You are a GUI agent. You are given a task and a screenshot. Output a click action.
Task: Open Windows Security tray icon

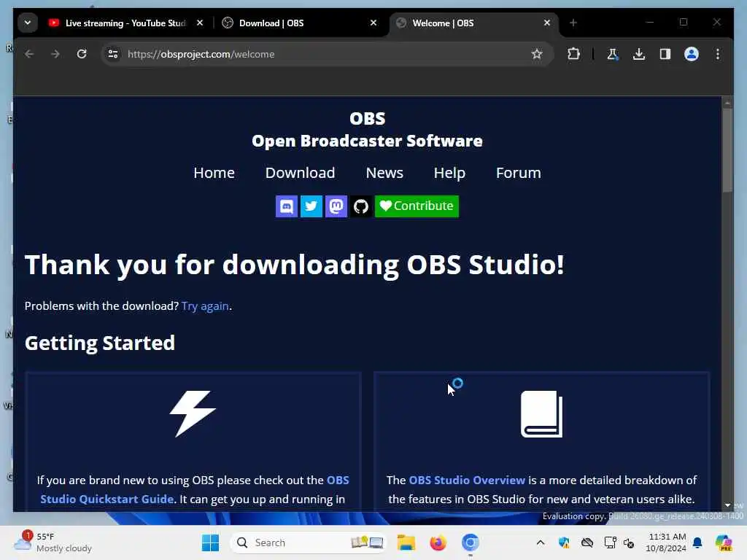click(x=564, y=542)
